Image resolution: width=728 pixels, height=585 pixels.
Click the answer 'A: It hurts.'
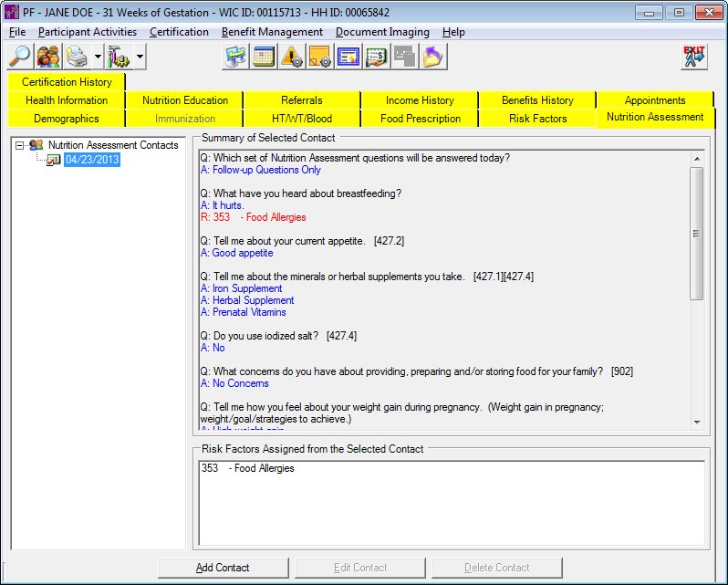tap(222, 205)
